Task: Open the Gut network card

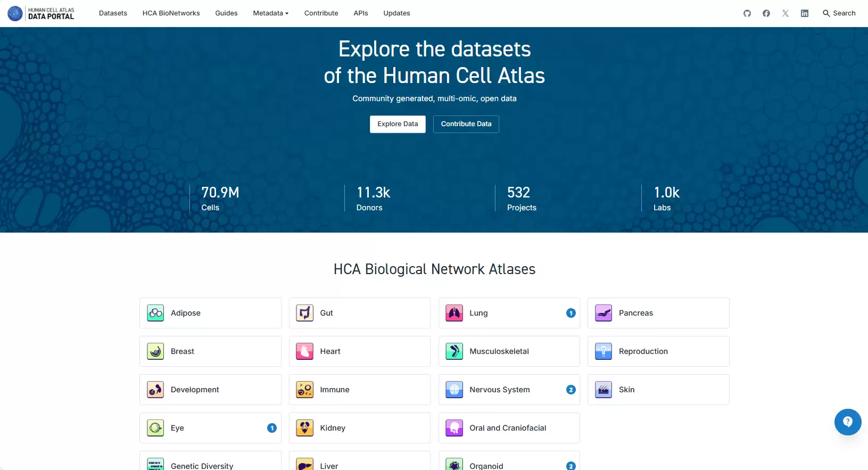Action: pos(360,313)
